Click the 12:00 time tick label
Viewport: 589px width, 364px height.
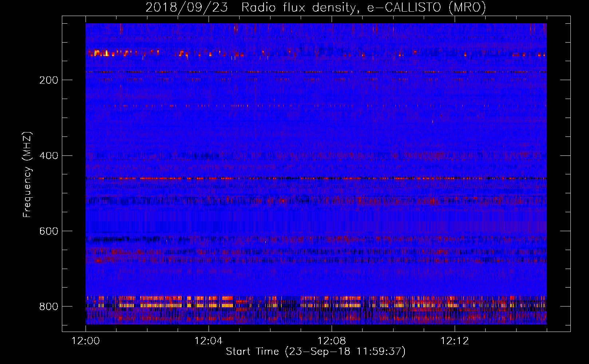tap(86, 341)
